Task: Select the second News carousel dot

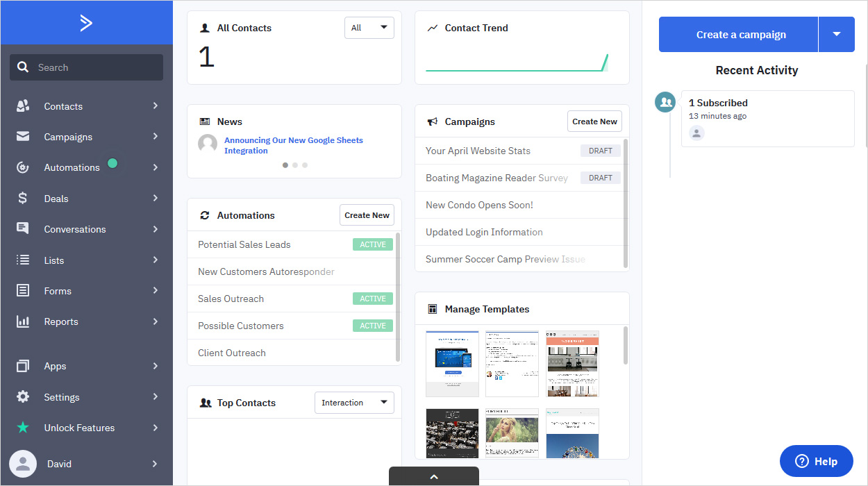Action: [x=295, y=165]
